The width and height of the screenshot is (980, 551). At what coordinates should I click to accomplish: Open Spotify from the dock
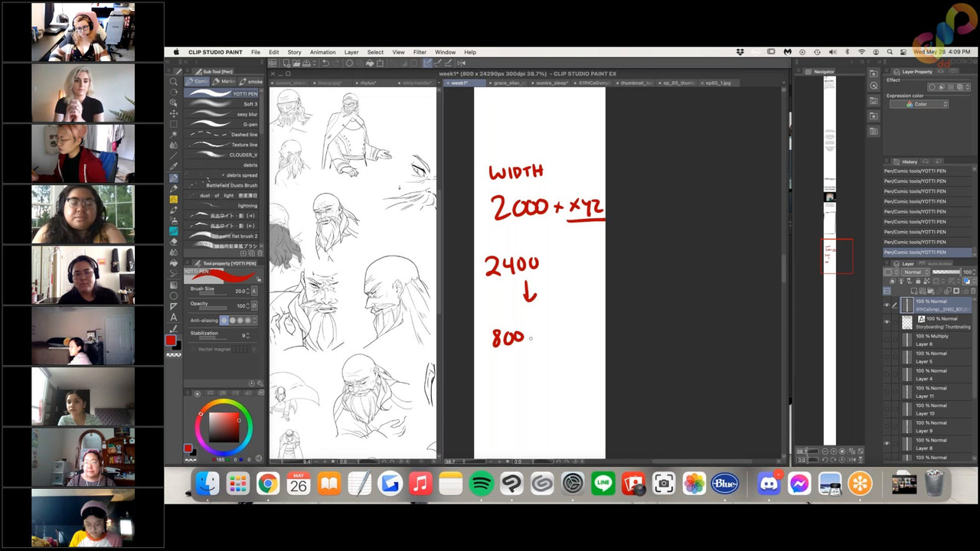481,484
